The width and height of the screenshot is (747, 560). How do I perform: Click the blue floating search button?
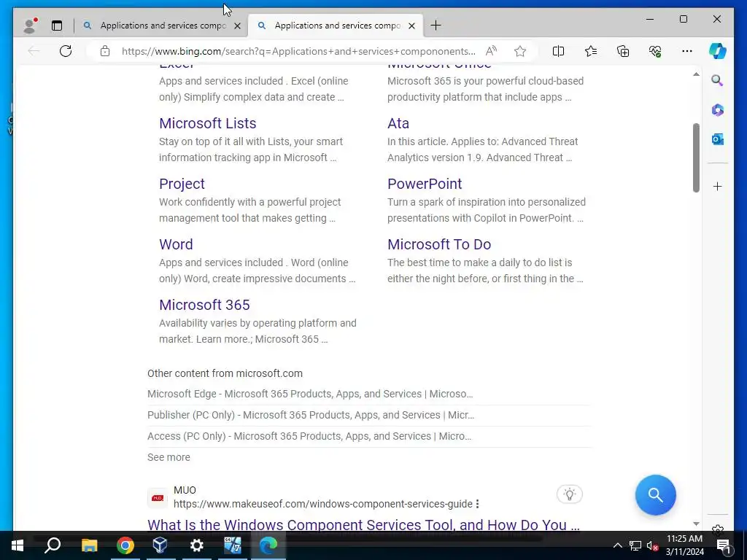(x=656, y=495)
